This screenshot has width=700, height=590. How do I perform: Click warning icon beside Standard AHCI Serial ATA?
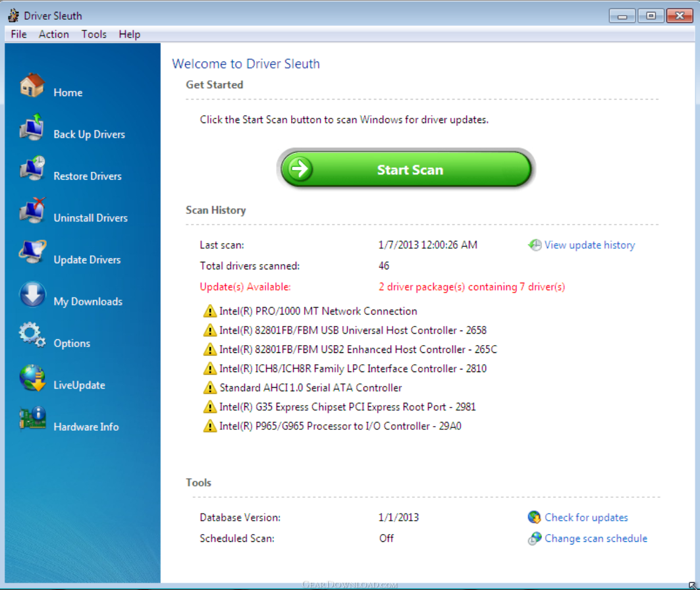click(x=209, y=388)
